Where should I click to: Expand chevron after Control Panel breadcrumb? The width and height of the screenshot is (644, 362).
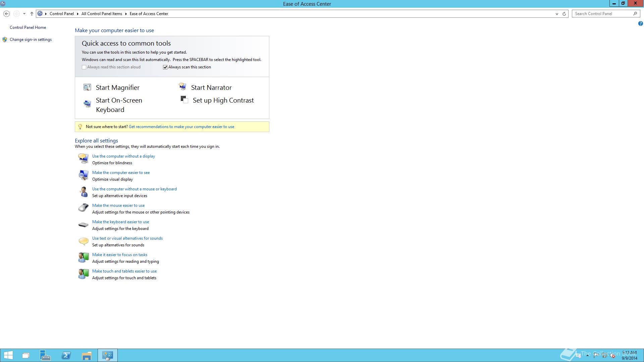tap(77, 14)
